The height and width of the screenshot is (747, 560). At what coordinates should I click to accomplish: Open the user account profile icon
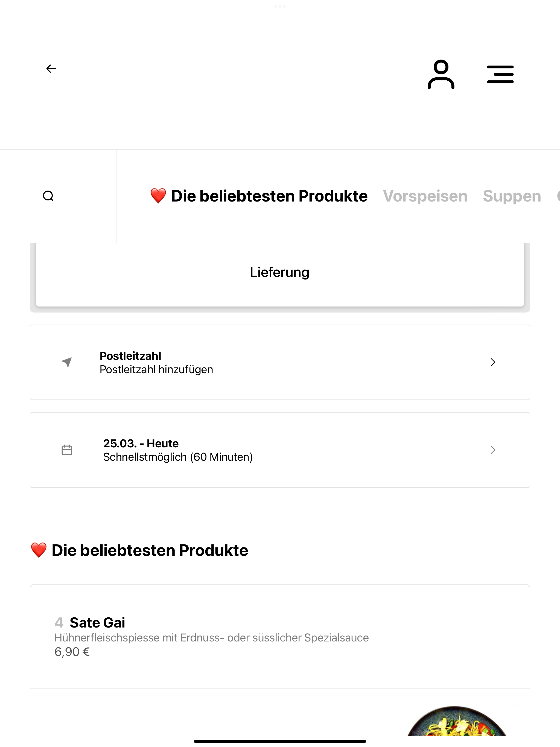tap(441, 74)
